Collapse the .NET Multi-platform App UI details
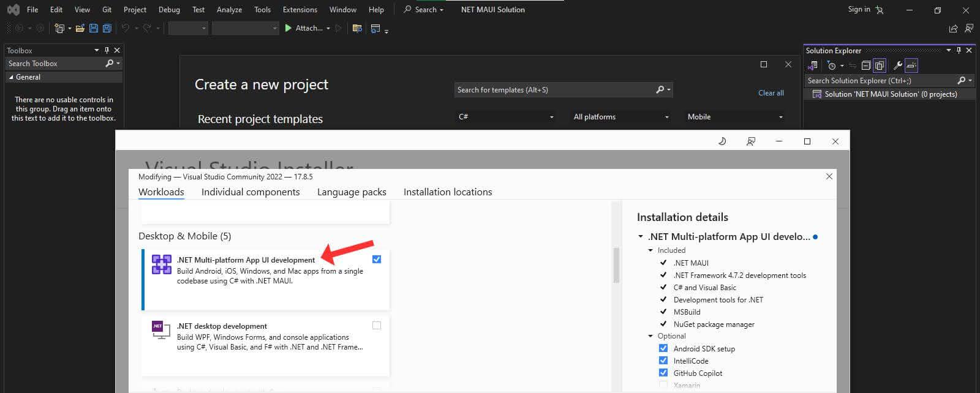The width and height of the screenshot is (980, 393). [x=641, y=236]
